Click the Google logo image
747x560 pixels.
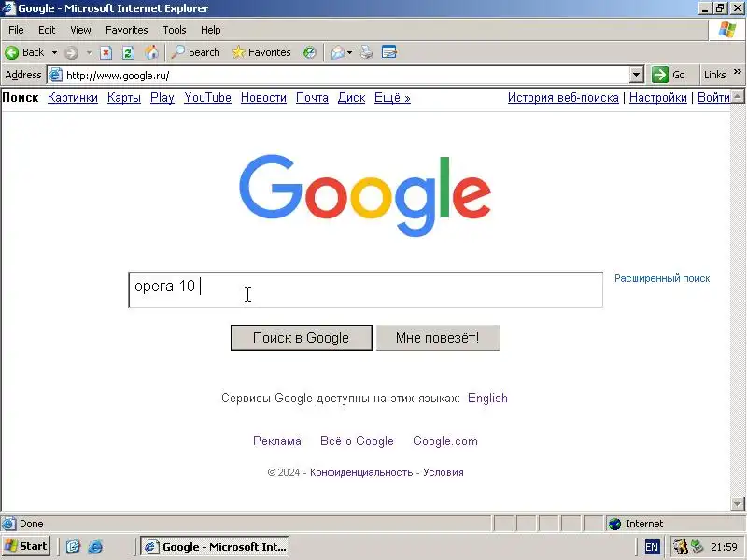(x=365, y=195)
